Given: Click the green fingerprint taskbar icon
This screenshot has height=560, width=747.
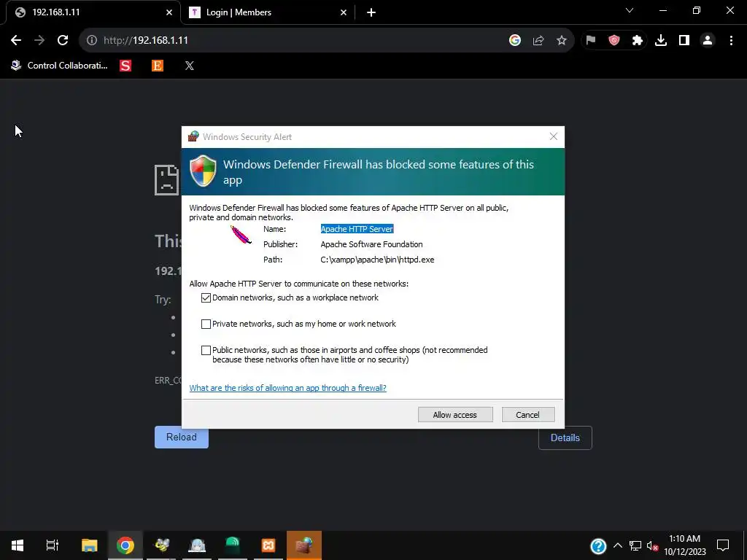Looking at the screenshot, I should (x=233, y=545).
